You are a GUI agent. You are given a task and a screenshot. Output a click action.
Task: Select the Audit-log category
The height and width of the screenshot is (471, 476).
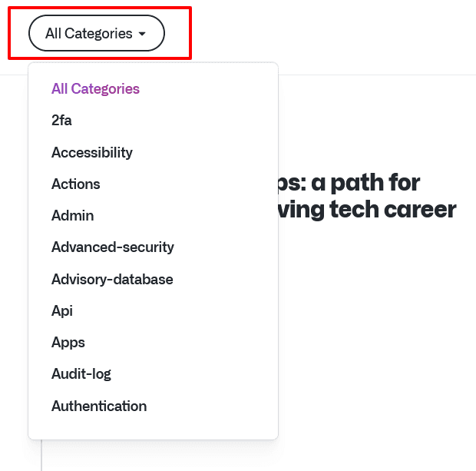tap(81, 373)
